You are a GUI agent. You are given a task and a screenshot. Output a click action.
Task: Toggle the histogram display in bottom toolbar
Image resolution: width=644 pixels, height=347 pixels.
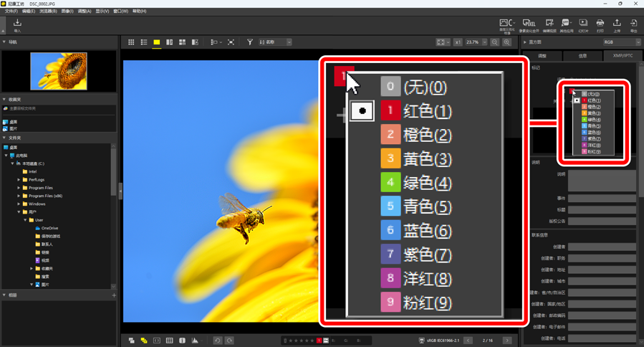195,341
